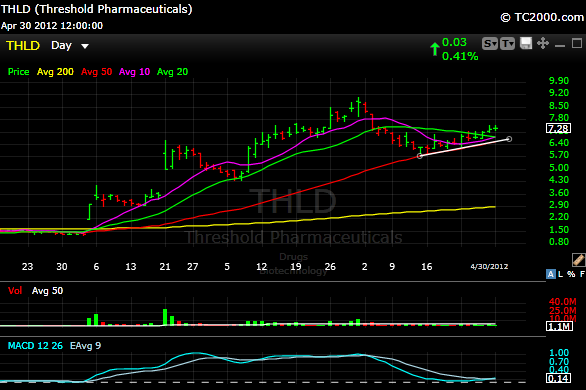Select the Avg 50 indicator label
Image resolution: width=586 pixels, height=390 pixels.
[96, 72]
